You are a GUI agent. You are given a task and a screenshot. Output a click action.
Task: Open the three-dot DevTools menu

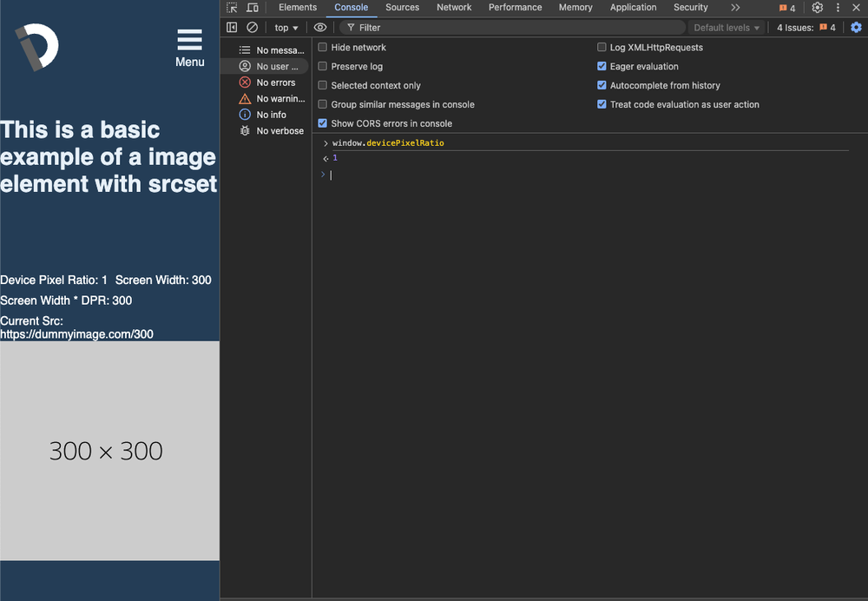[x=837, y=7]
